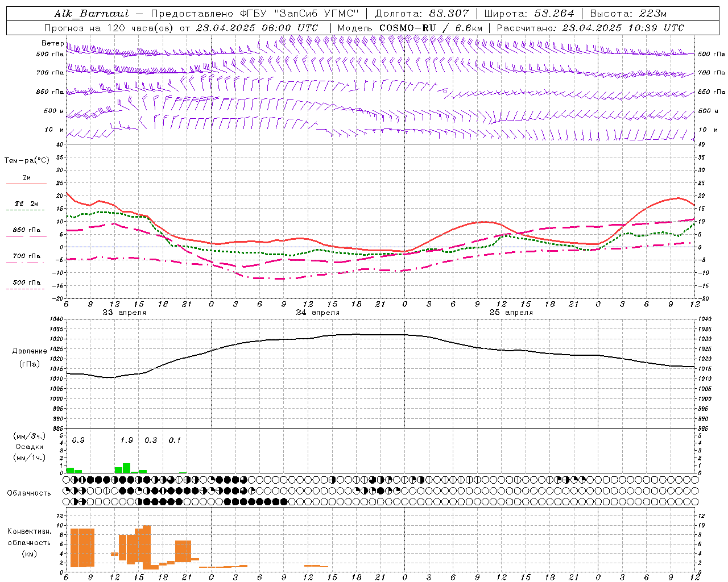Click the "25 апреля" date label
The width and height of the screenshot is (728, 582).
click(x=511, y=313)
